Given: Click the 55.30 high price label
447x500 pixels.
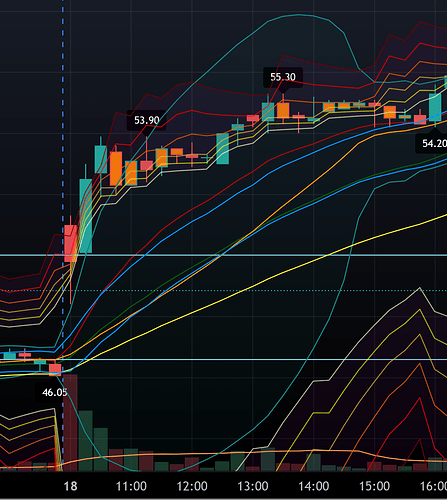Looking at the screenshot, I should [283, 77].
